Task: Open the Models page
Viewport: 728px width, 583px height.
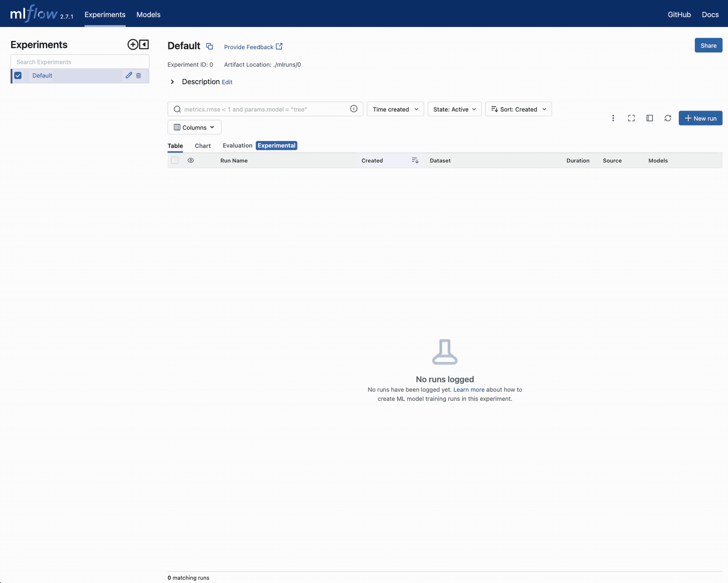Action: pos(148,15)
